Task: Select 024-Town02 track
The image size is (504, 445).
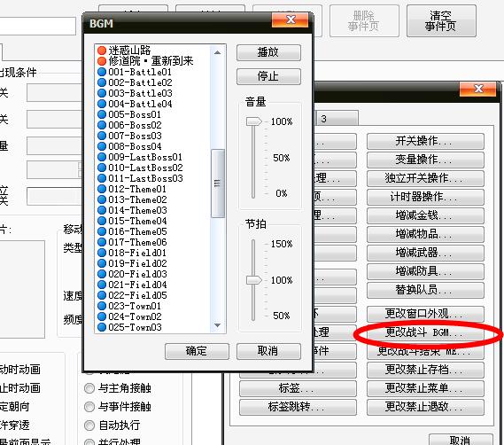Action: (129, 316)
